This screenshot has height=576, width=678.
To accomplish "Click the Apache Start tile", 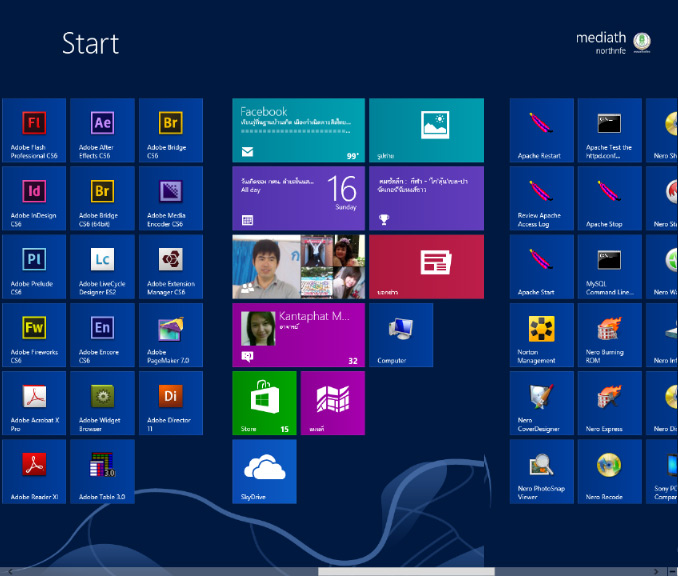I will (542, 267).
